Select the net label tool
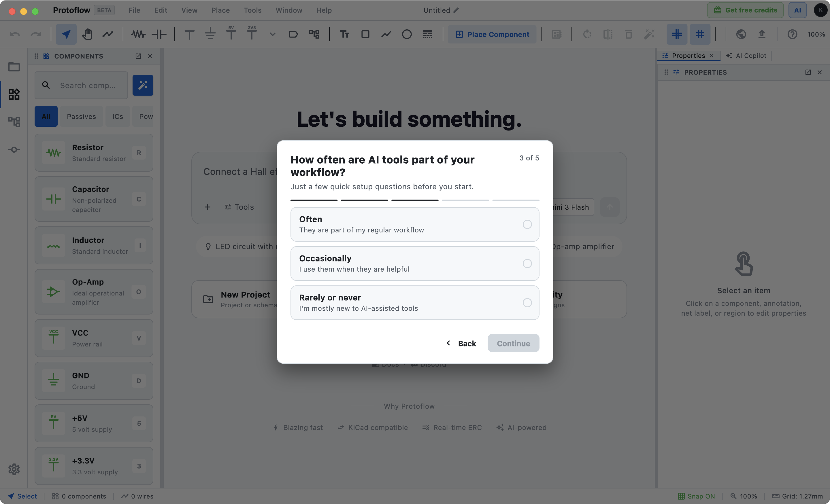 point(293,34)
